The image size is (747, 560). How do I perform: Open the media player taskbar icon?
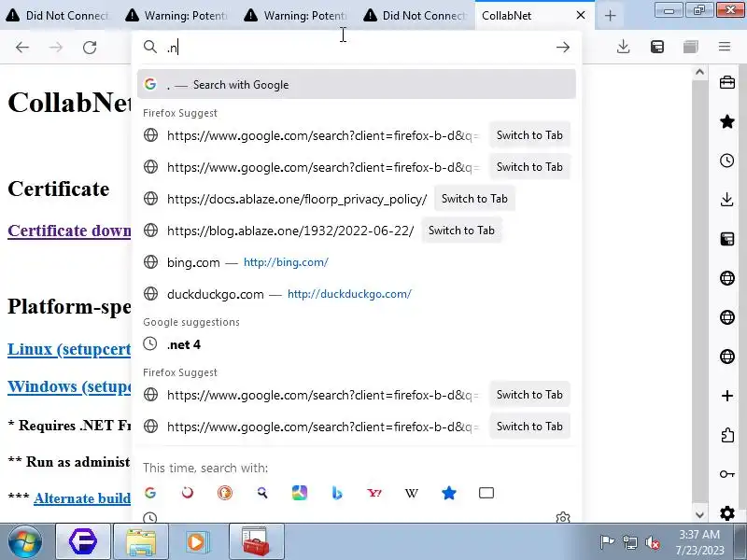point(198,541)
